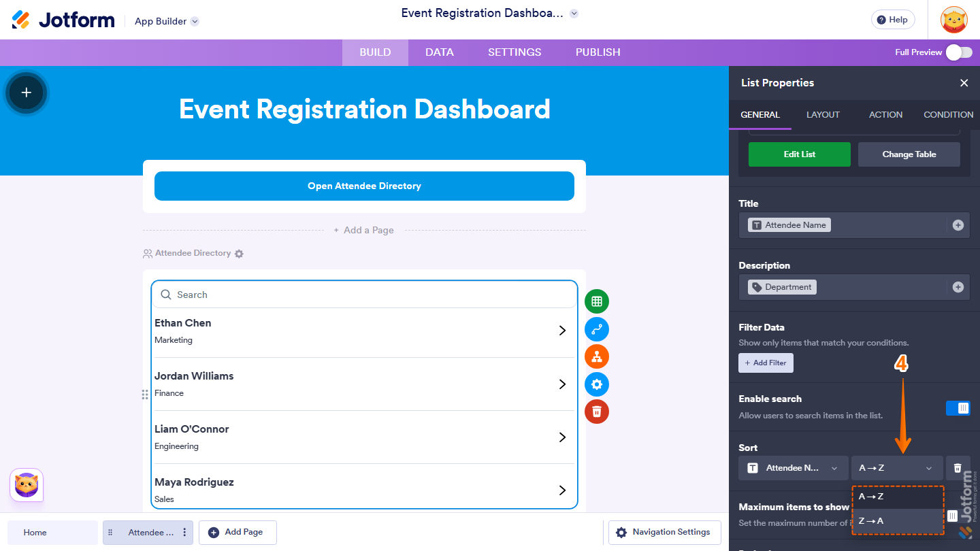Click Add a Page divider link
The image size is (980, 551).
(x=364, y=230)
